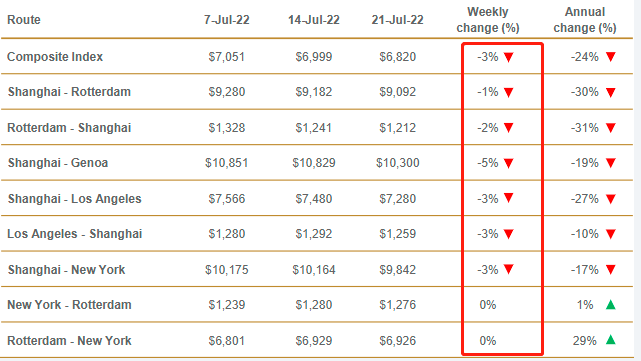Click red arrow next to Los Angeles - Shanghai -10%
Screen dimensions: 641x361
click(611, 234)
